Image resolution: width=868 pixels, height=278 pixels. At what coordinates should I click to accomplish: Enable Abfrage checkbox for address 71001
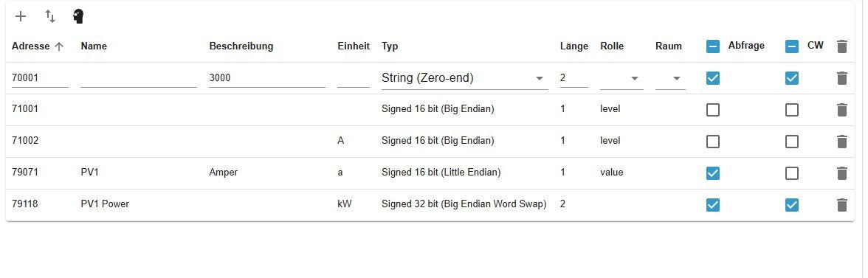pos(713,110)
